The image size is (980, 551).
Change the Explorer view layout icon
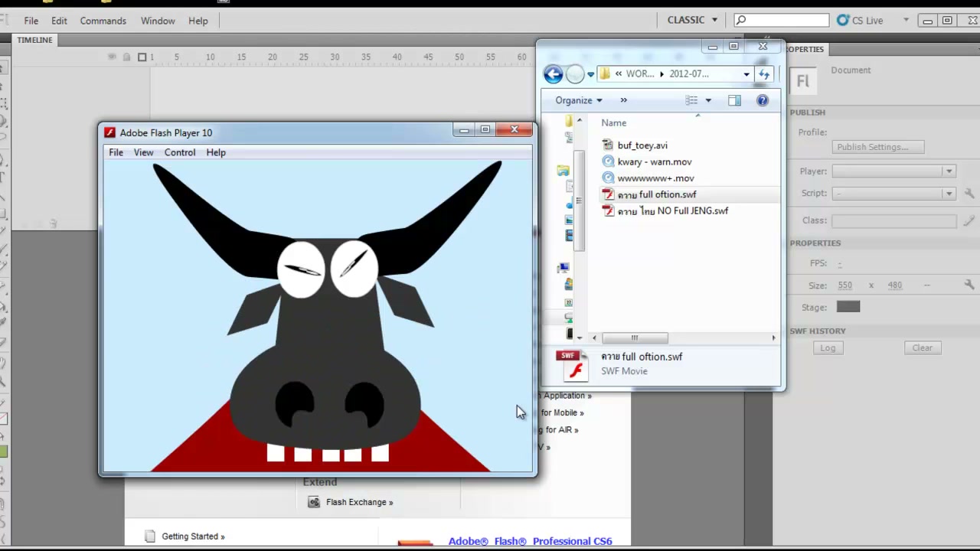[x=692, y=100]
